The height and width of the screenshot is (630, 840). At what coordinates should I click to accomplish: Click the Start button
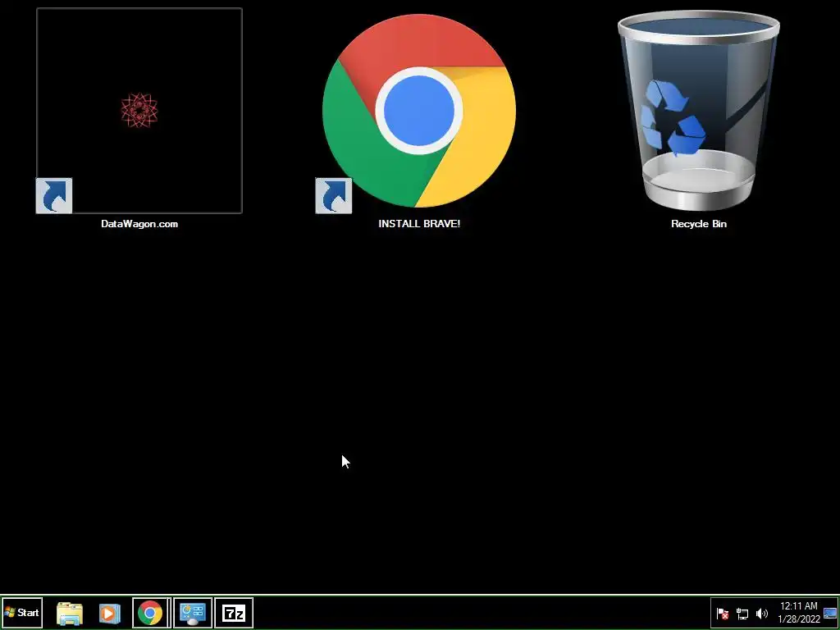22,612
